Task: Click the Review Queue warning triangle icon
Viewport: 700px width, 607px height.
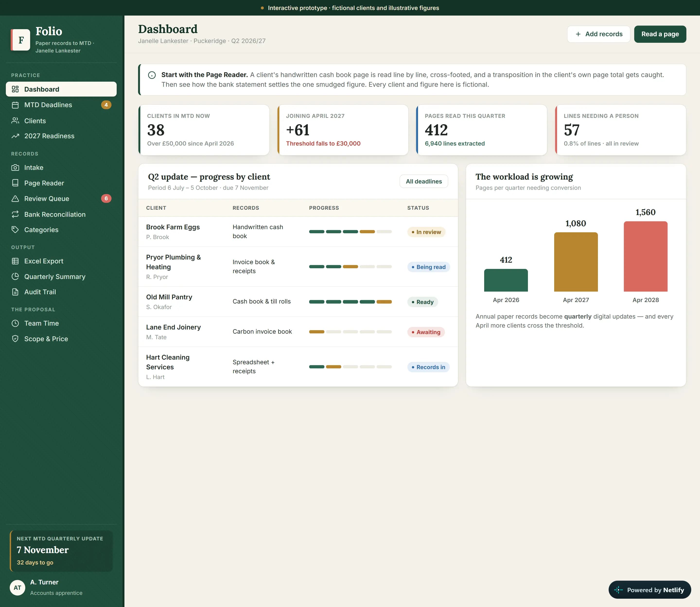Action: pos(15,199)
